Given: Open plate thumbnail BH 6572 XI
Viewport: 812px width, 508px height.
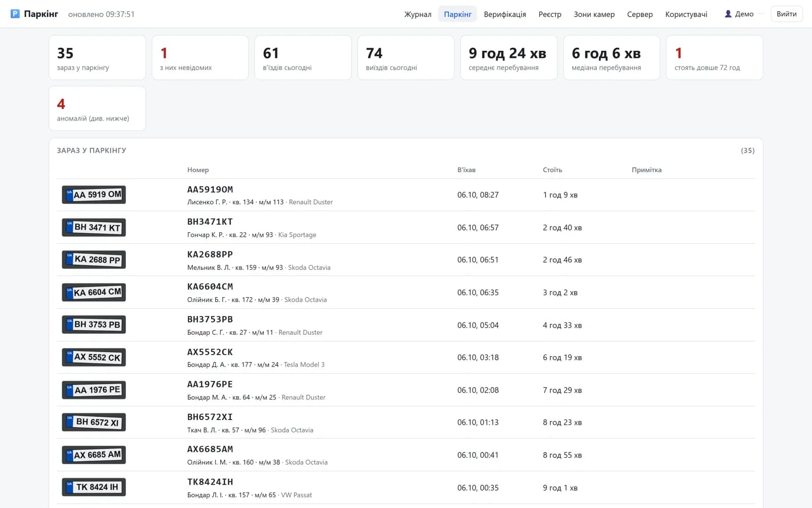Looking at the screenshot, I should point(94,422).
